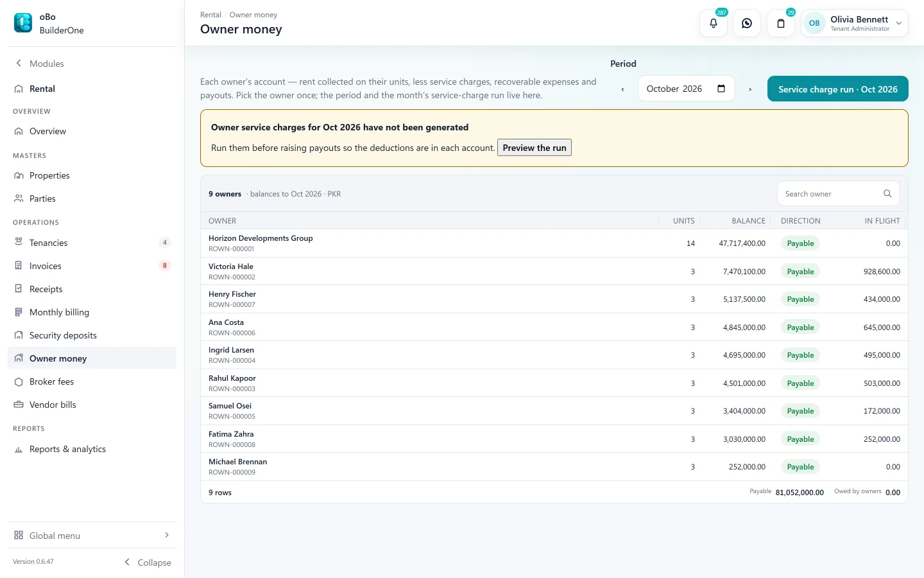The height and width of the screenshot is (578, 924).
Task: Click Service charge run · Oct 2026 button
Action: (x=838, y=89)
